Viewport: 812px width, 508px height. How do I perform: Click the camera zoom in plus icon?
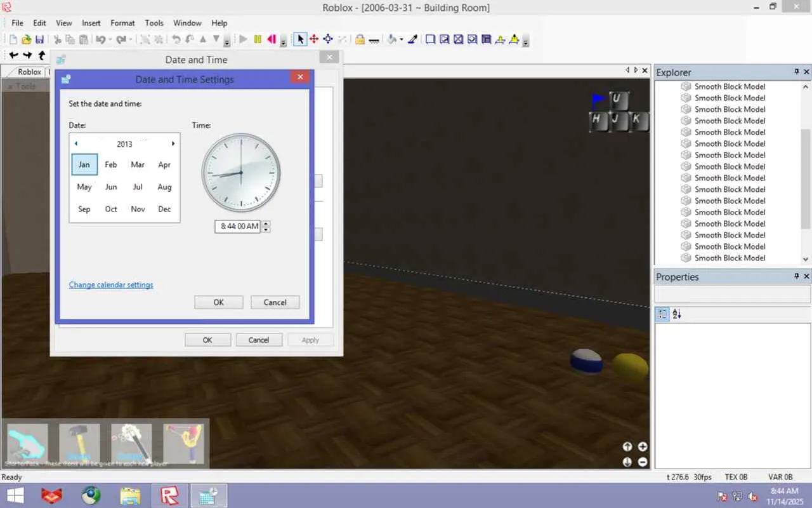click(643, 446)
